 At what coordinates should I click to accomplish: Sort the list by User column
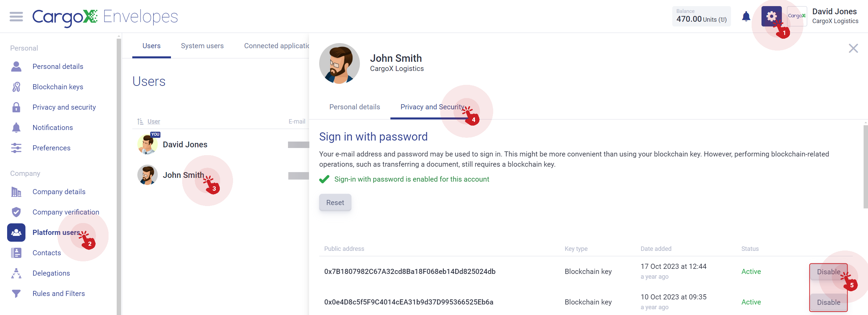(153, 122)
